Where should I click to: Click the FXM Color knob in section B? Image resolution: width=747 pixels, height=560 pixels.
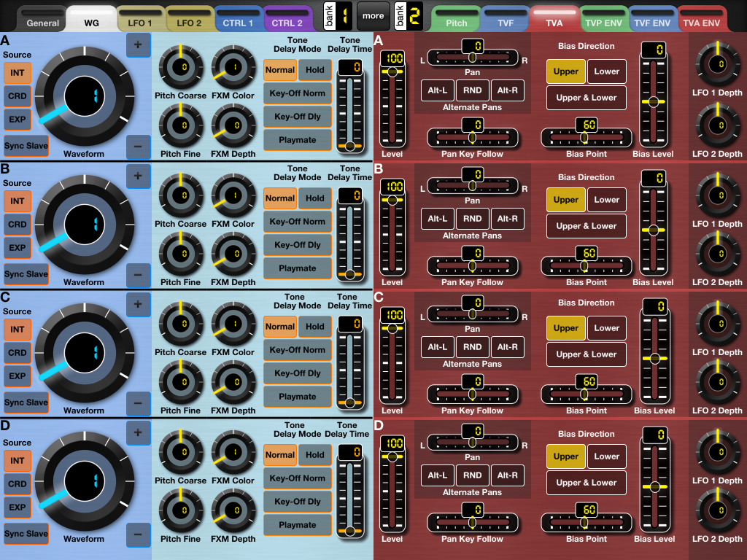click(233, 195)
